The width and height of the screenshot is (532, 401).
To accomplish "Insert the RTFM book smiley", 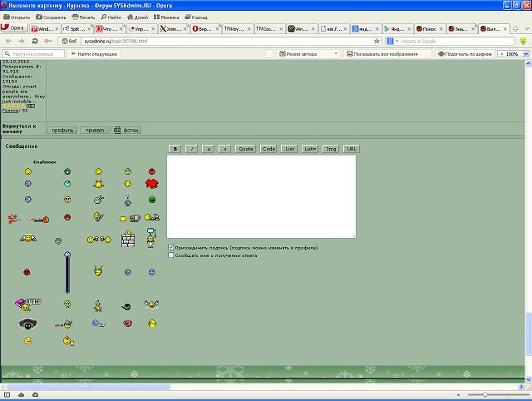I will click(28, 304).
